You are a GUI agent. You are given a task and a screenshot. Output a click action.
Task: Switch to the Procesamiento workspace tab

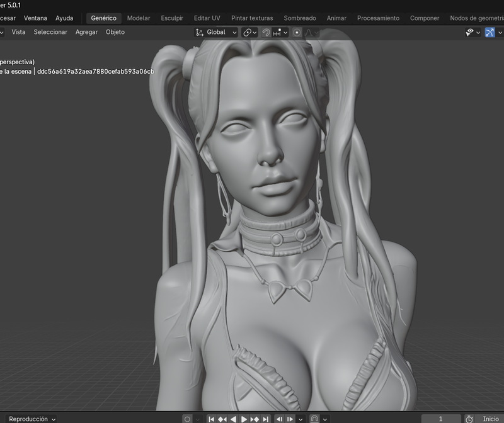click(378, 18)
